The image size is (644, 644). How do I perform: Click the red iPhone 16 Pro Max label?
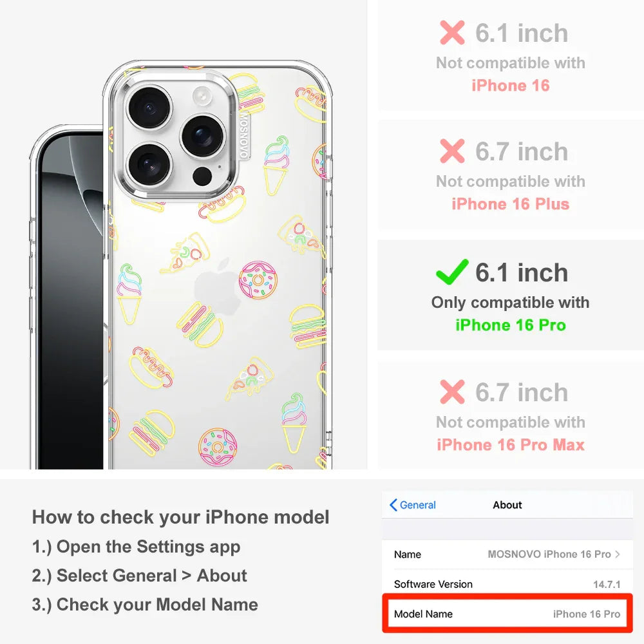511,445
